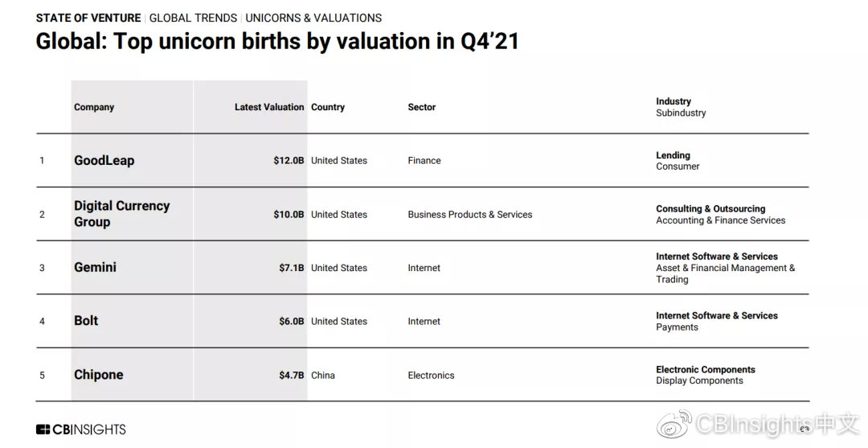Image resolution: width=868 pixels, height=448 pixels.
Task: Select the UNICORNS & VALUATIONS breadcrumb
Action: click(313, 18)
